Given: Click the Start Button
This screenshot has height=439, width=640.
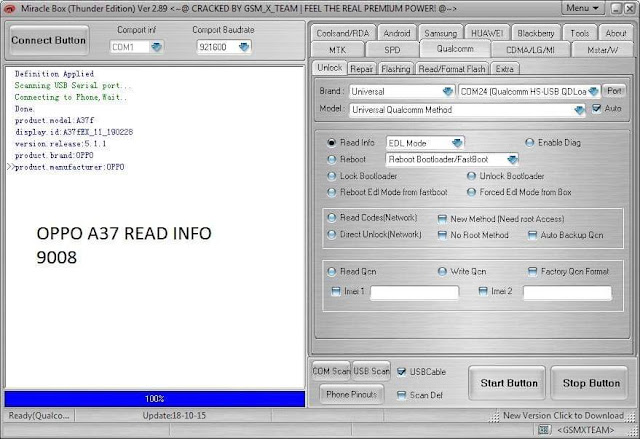Looking at the screenshot, I should (507, 383).
